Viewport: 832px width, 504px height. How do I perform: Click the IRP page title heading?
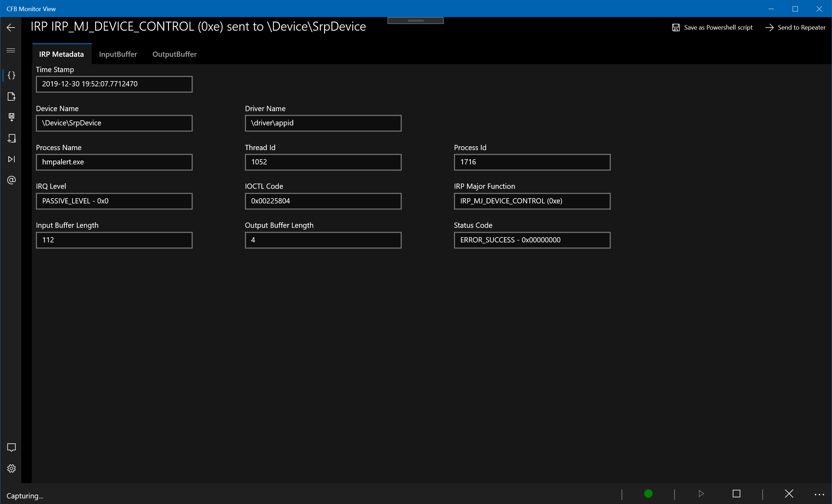pos(198,27)
